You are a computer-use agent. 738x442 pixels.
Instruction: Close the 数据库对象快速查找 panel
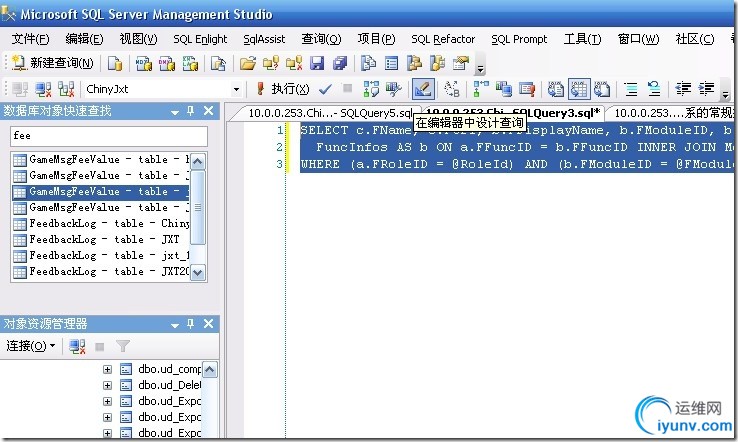point(209,111)
